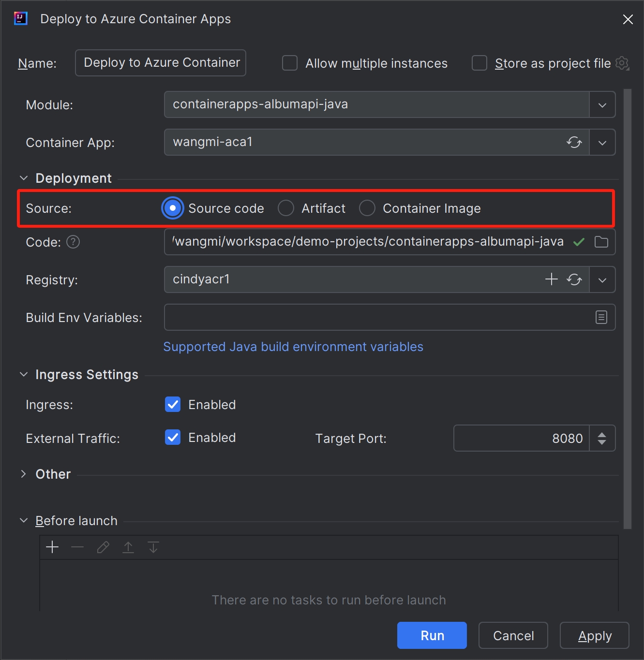Open Store as project file settings gear
This screenshot has height=660, width=644.
pos(622,63)
